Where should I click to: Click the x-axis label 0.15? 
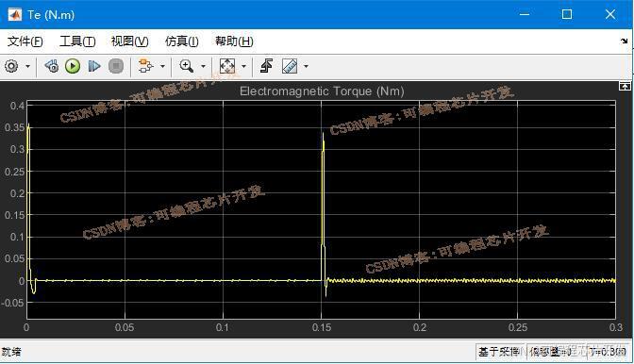(322, 327)
